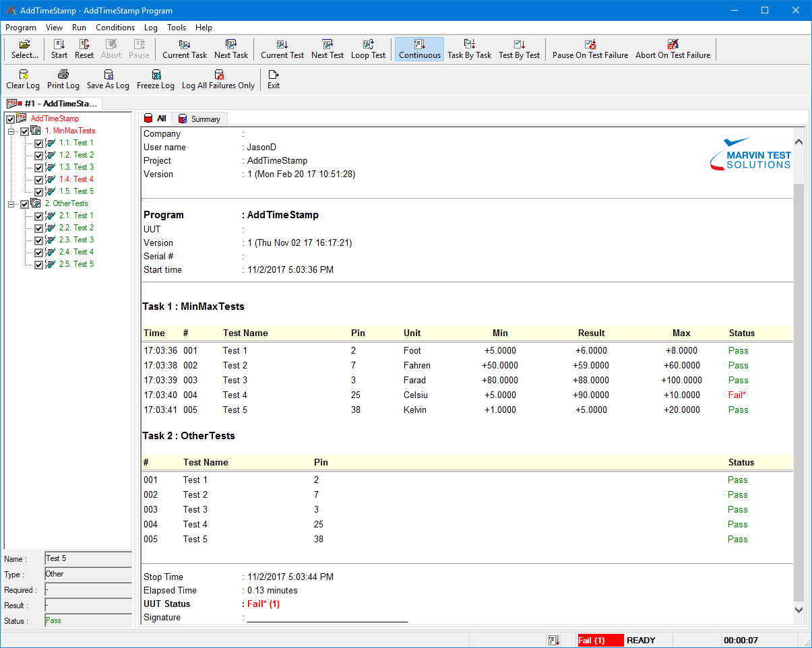812x648 pixels.
Task: Uncheck the root AddTimeStamp checkbox
Action: (10, 119)
